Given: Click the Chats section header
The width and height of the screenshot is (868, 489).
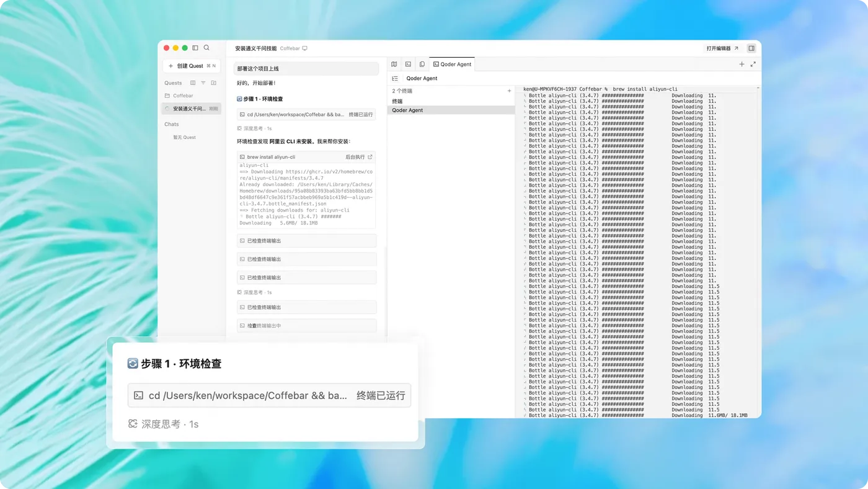Looking at the screenshot, I should [172, 124].
